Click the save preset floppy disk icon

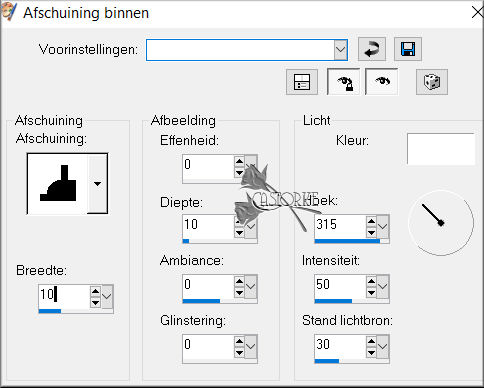408,49
